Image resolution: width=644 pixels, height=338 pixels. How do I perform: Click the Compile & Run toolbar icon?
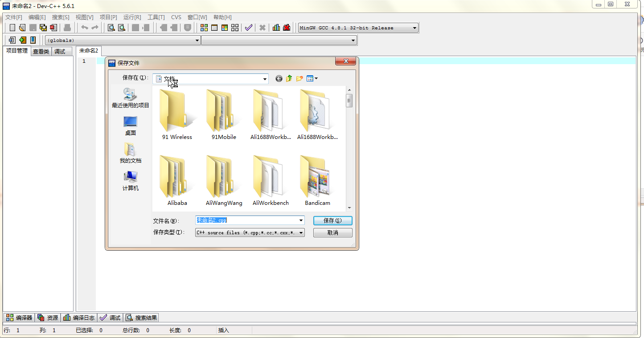[x=225, y=28]
